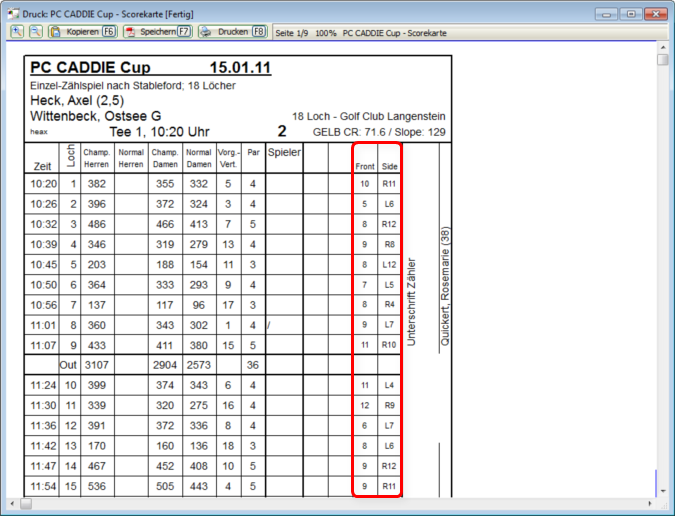
Task: Click the 'Side' column header
Action: tap(389, 166)
